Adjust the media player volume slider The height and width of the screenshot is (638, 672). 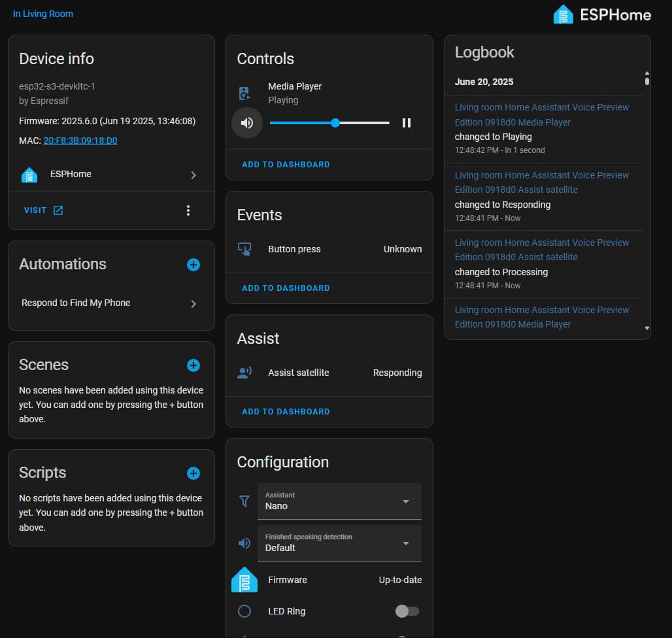pos(329,123)
